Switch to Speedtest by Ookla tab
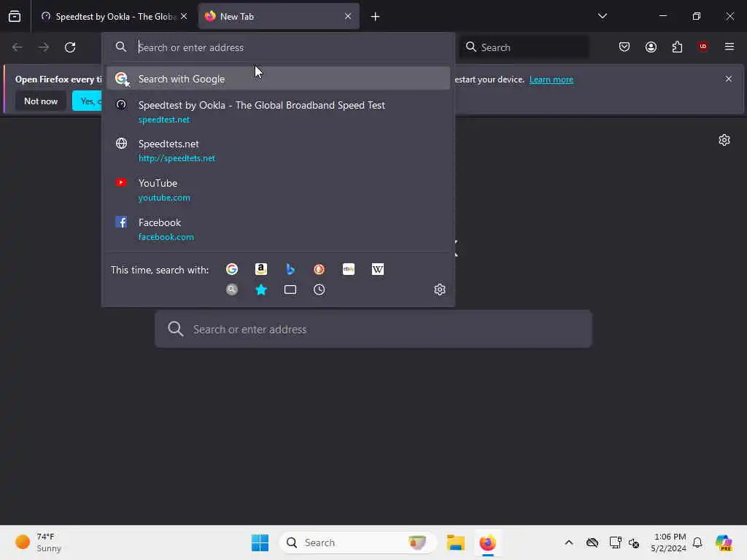This screenshot has width=747, height=560. click(115, 17)
